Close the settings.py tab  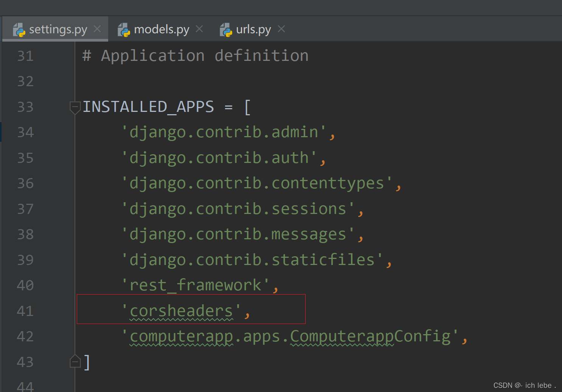click(97, 29)
